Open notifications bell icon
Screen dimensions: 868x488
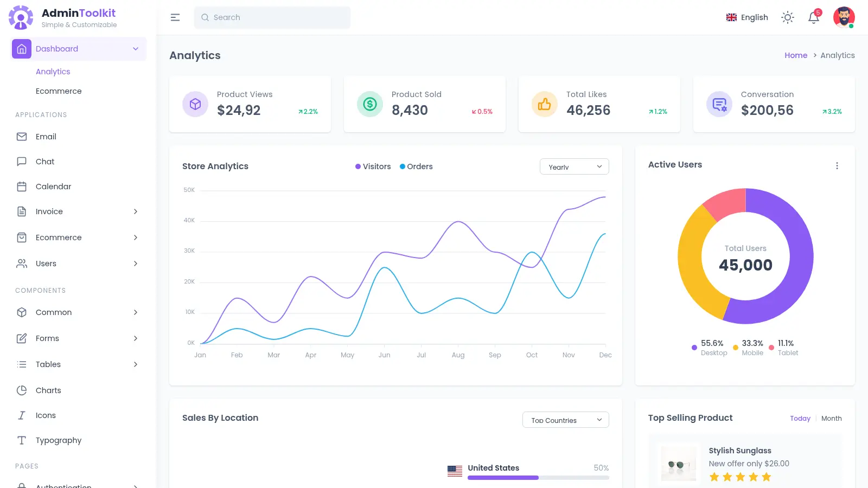pyautogui.click(x=814, y=17)
